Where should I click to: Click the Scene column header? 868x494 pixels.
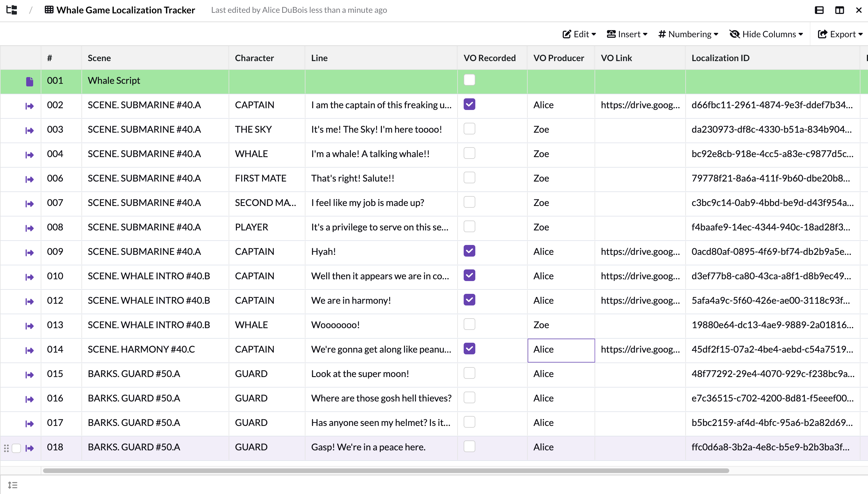[x=155, y=58]
